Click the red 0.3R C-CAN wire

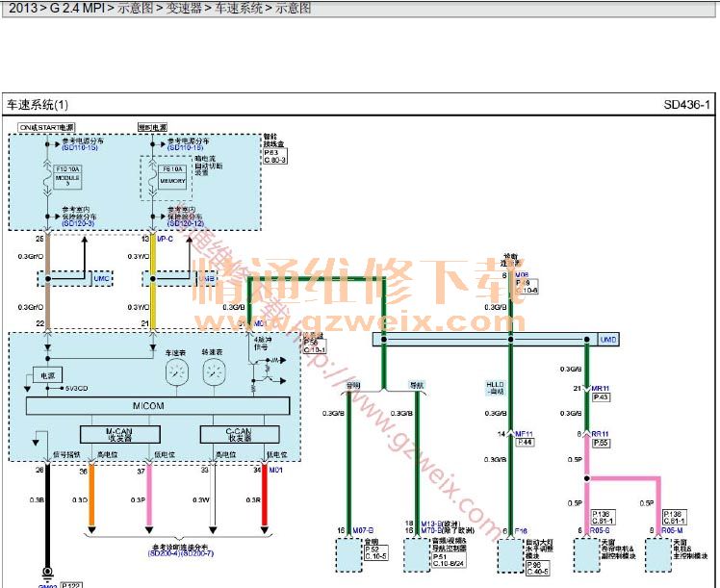pos(265,496)
